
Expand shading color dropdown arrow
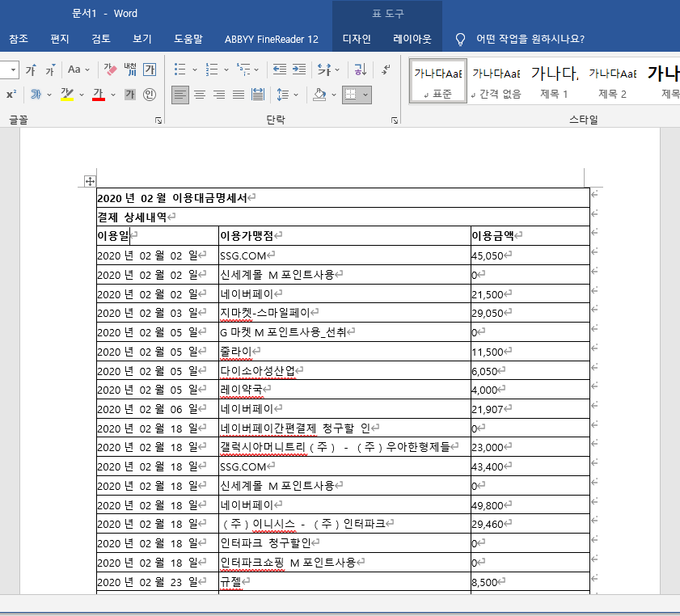[333, 95]
